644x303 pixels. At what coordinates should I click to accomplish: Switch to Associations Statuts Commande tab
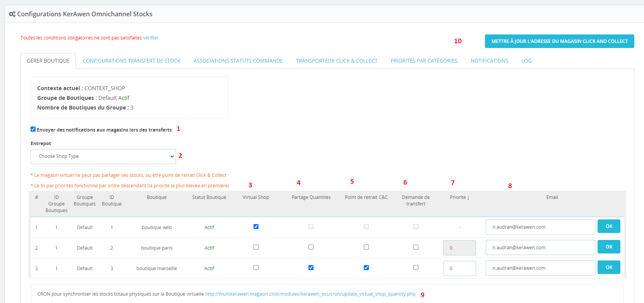(238, 61)
